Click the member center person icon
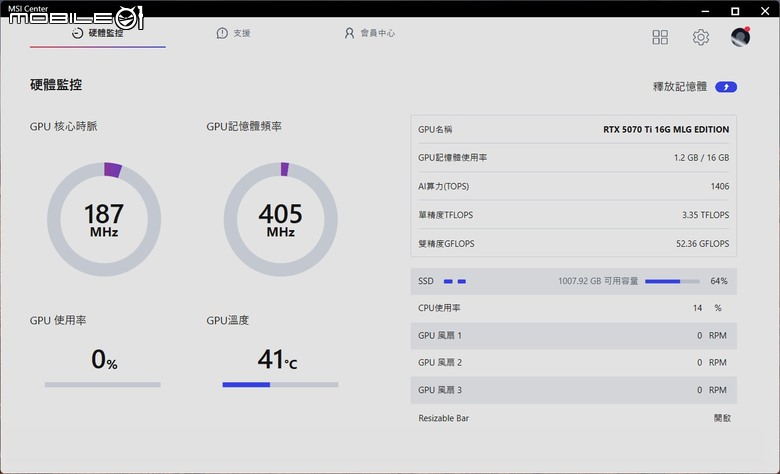Viewport: 780px width, 474px height. (x=349, y=33)
